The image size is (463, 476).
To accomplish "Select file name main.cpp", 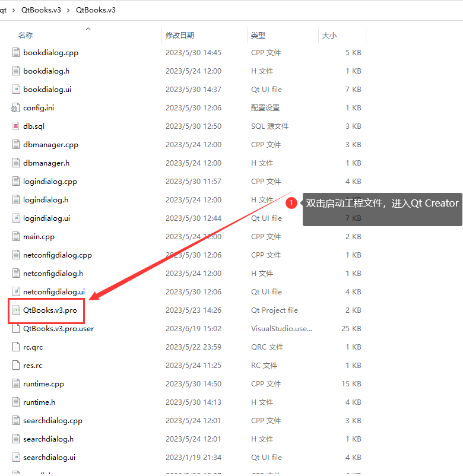I will tap(39, 236).
